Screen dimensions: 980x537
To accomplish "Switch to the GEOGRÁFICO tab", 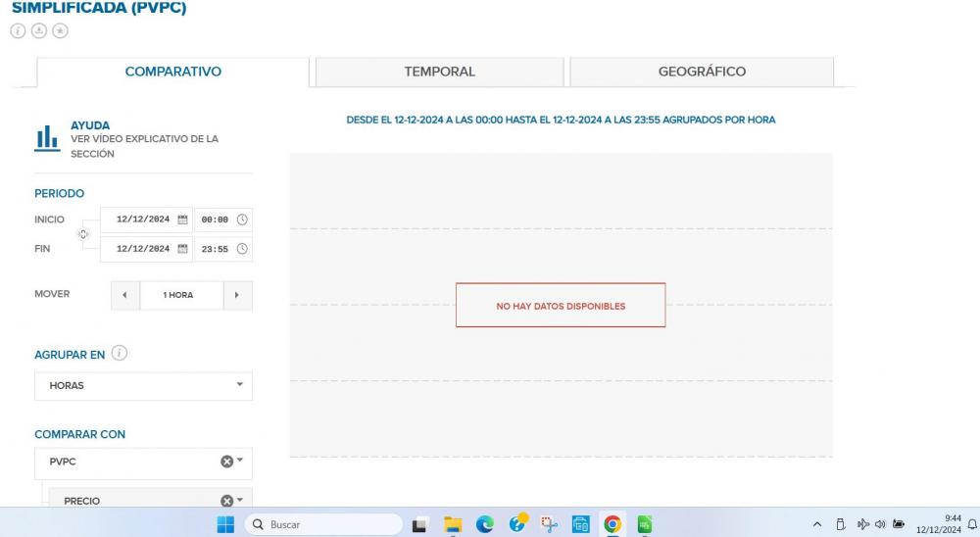I will coord(702,72).
